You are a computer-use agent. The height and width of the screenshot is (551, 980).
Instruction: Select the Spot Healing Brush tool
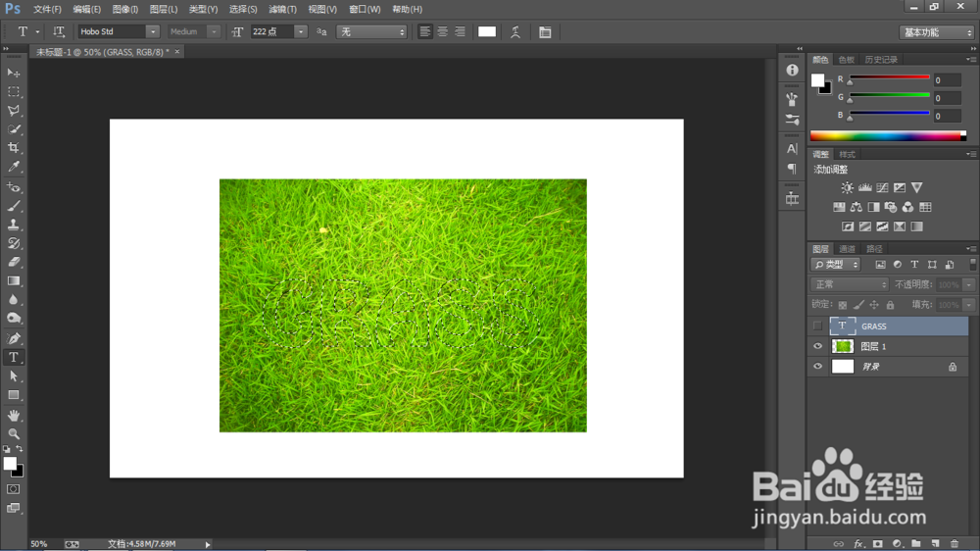coord(13,187)
